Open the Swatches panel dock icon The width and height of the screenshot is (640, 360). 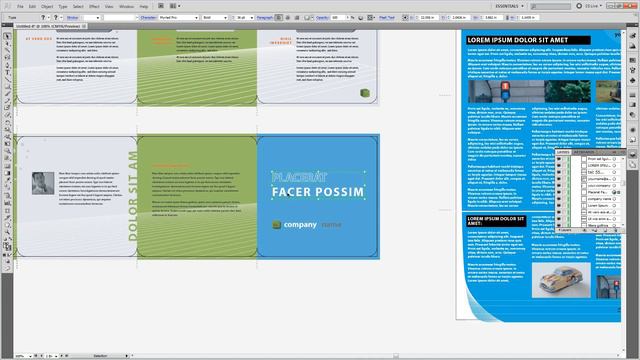coord(632,60)
